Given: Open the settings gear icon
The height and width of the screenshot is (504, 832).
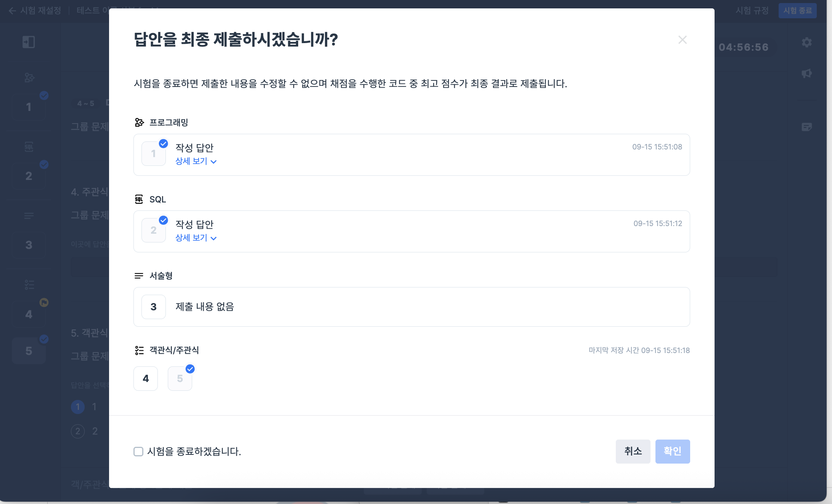Looking at the screenshot, I should coord(806,42).
